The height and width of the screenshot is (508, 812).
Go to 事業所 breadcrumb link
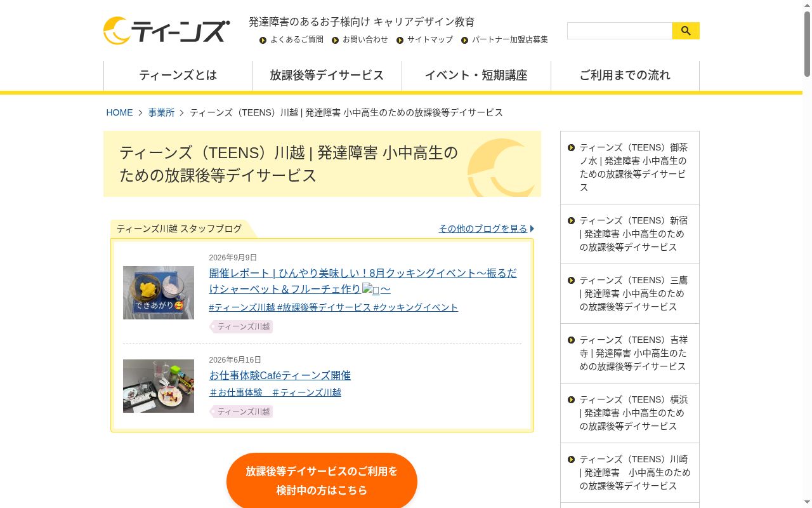coord(161,112)
